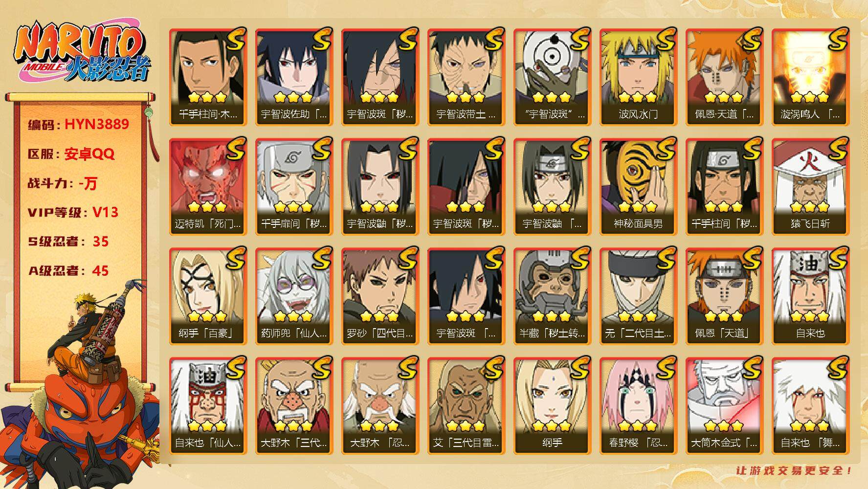Click the VIP等级 V13 entry
Screen dimensions: 868x489
tap(73, 212)
